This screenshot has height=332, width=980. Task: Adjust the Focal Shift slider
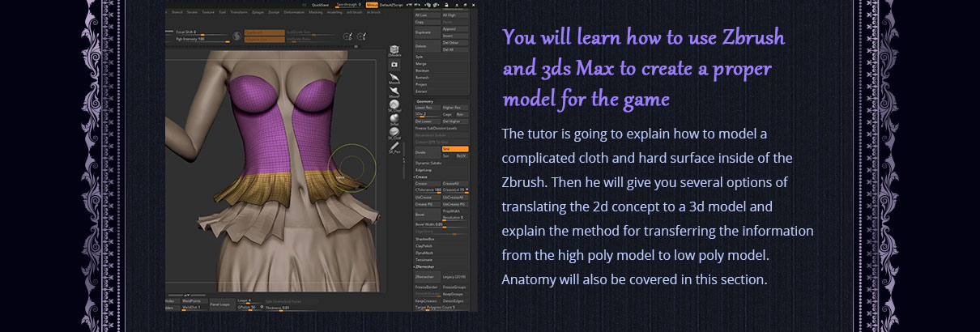[201, 33]
